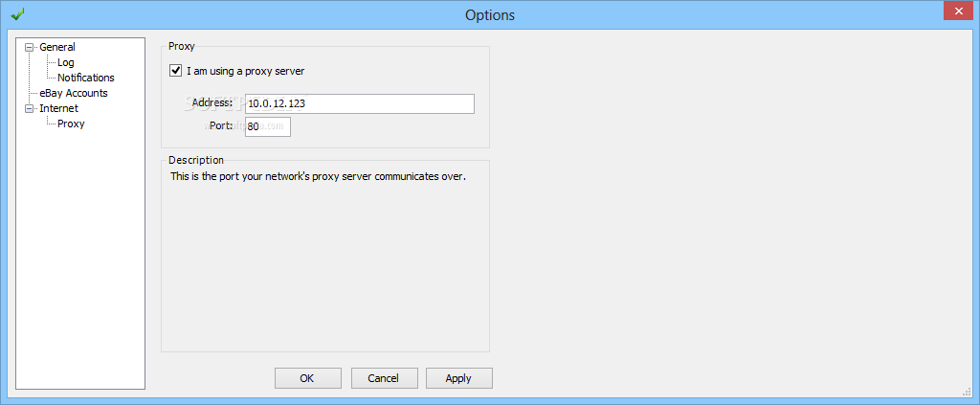980x405 pixels.
Task: Uncheck I am using a proxy server
Action: tap(176, 71)
